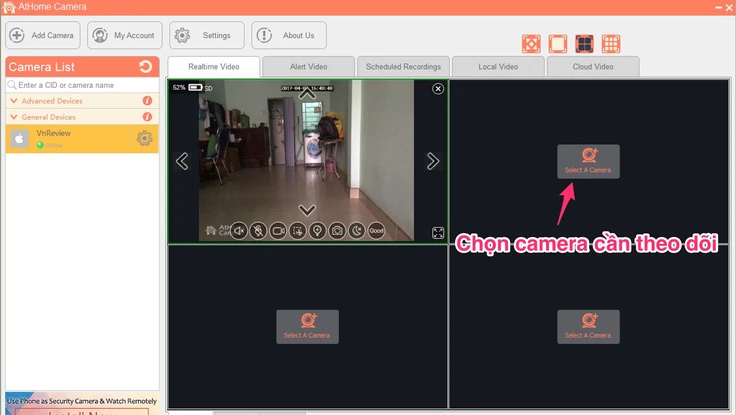Image resolution: width=736 pixels, height=415 pixels.
Task: Pan the camera left
Action: point(182,161)
